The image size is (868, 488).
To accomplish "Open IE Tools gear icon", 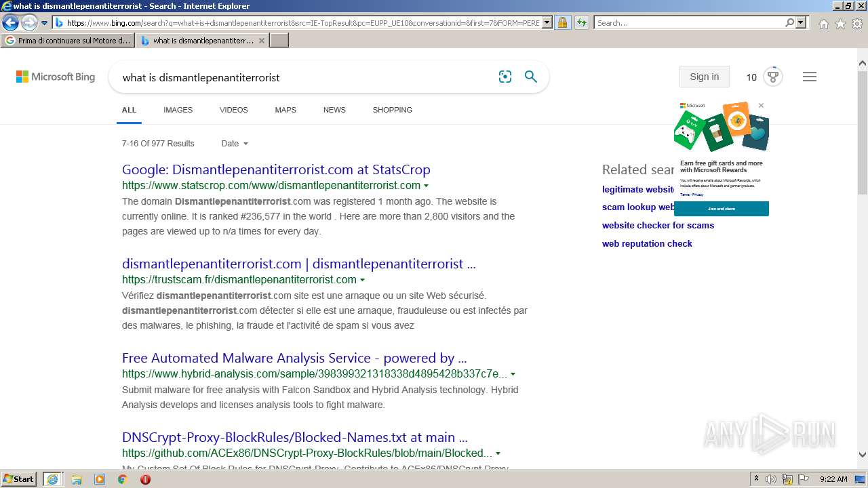I will [x=857, y=24].
